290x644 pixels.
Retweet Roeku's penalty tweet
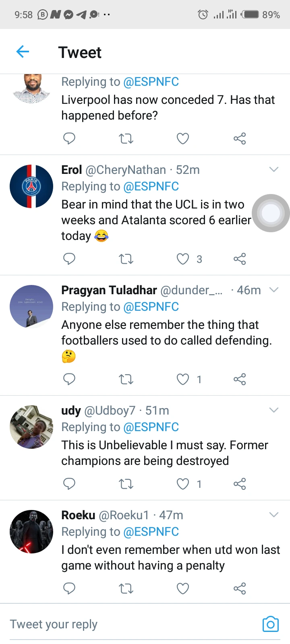[x=126, y=588]
